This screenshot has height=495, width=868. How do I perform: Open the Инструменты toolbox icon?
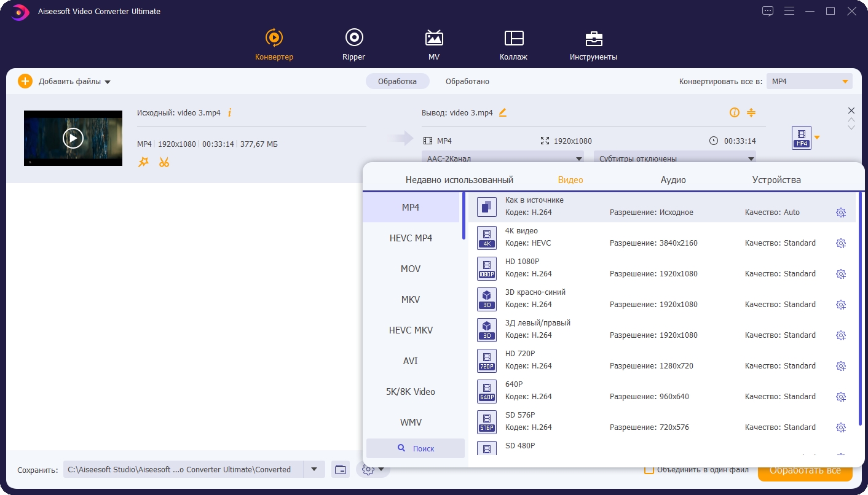[x=593, y=38]
